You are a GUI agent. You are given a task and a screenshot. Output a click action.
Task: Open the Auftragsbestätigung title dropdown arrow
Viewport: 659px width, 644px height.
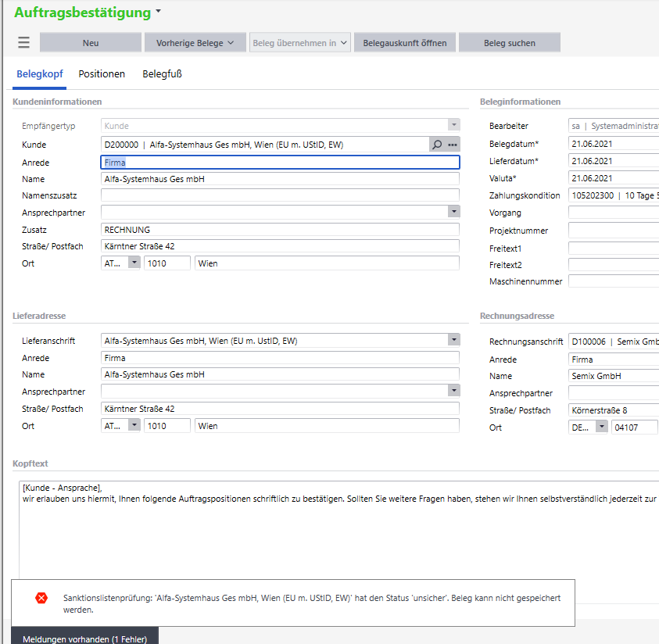pos(158,12)
